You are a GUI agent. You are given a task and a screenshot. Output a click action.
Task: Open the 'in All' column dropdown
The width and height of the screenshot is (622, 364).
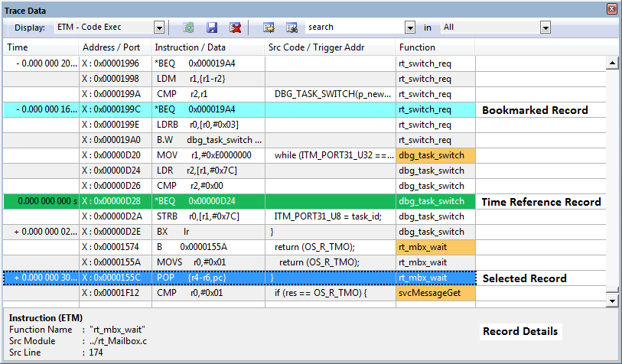coord(545,28)
